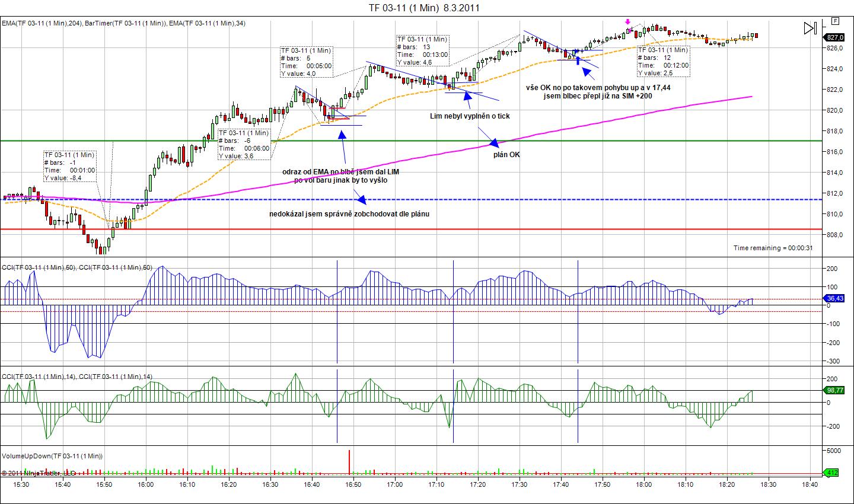Select the ruler box showing Y value 3,6
The height and width of the screenshot is (504, 854).
[244, 145]
